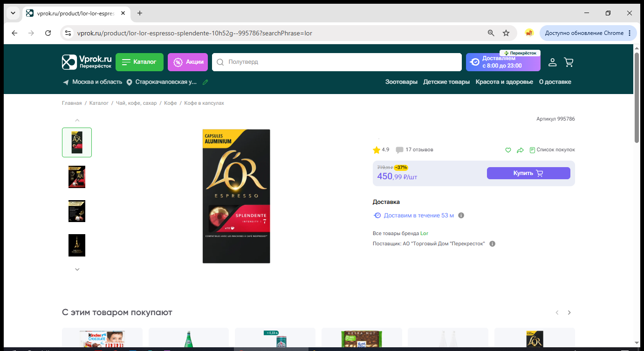Show info icon beside delivery time
Screen dimensions: 644x351
[x=461, y=216]
